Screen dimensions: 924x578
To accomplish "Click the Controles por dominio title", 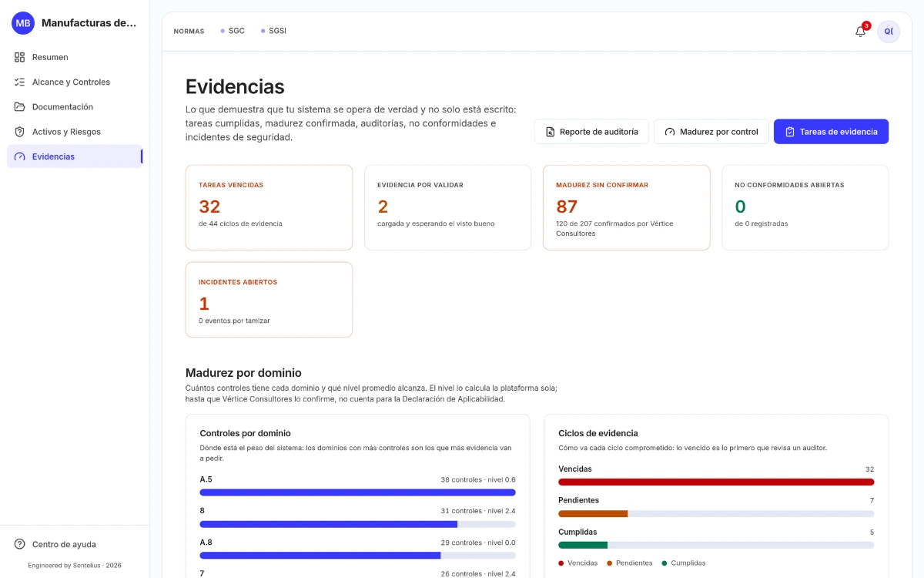I will [245, 433].
